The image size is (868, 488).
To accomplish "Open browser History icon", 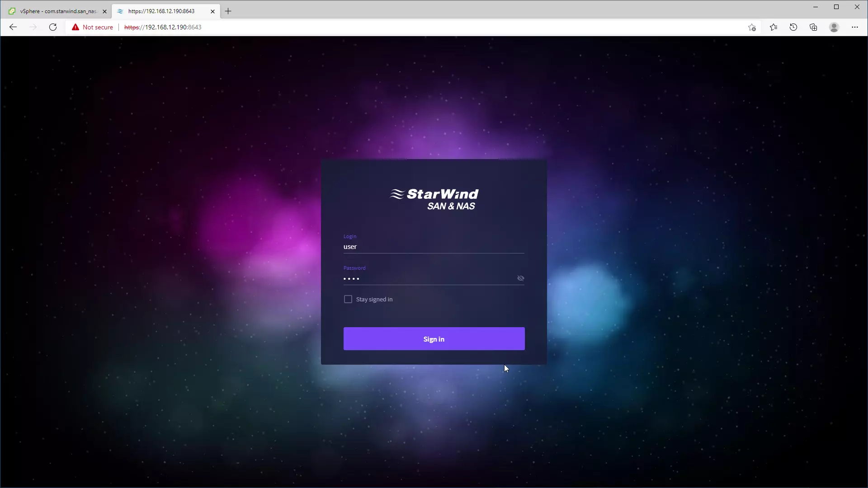I will coord(793,27).
